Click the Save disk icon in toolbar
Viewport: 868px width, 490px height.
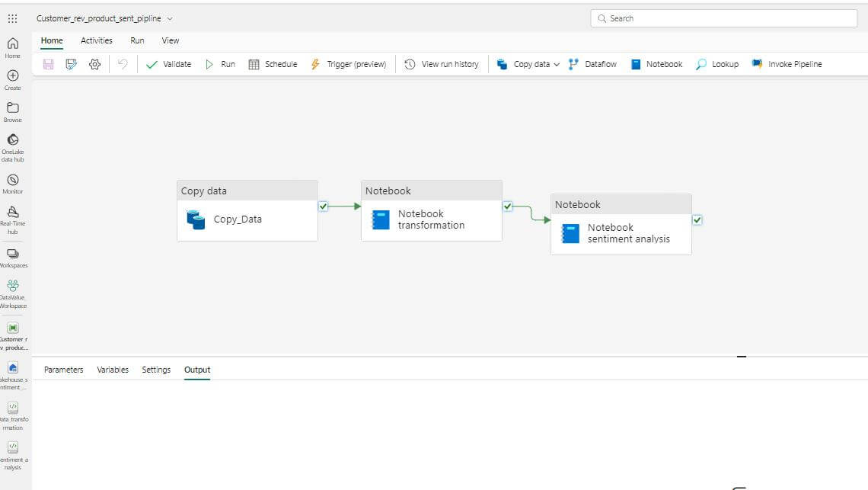pos(48,64)
